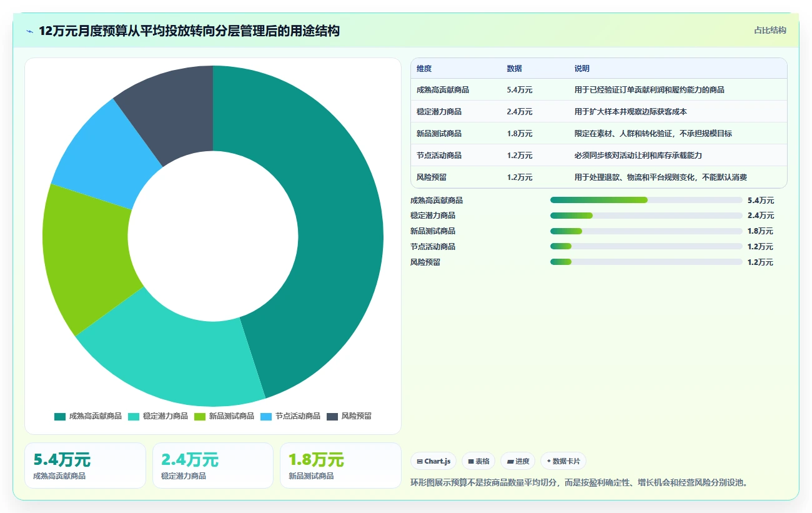
Task: Click 2.4万元 value beside second progress bar
Action: (x=761, y=216)
